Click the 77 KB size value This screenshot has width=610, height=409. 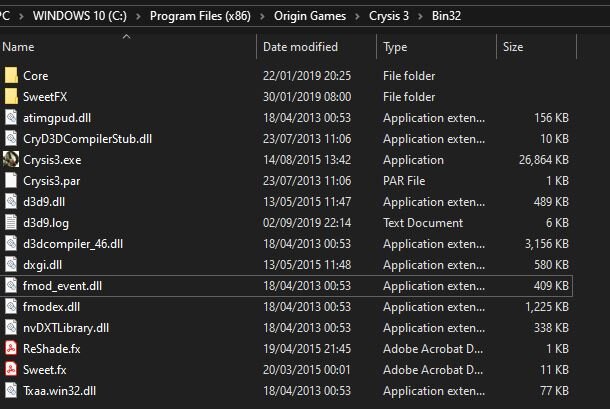pyautogui.click(x=554, y=391)
